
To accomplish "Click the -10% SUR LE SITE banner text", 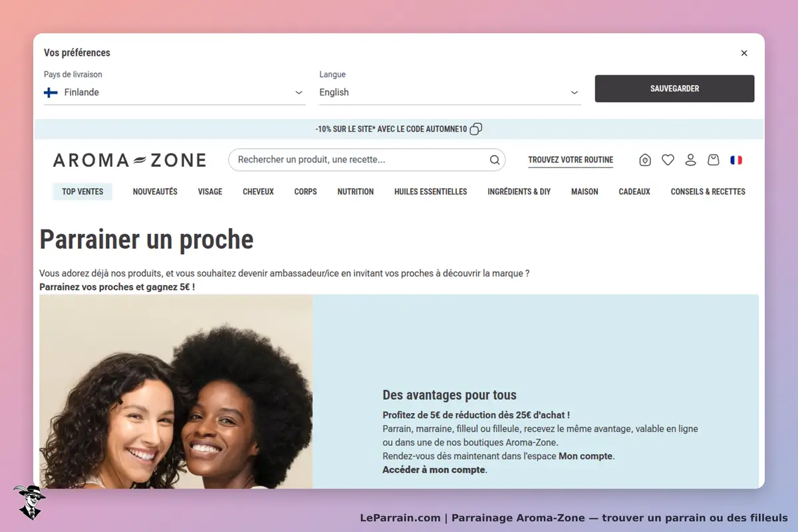I will click(x=391, y=129).
